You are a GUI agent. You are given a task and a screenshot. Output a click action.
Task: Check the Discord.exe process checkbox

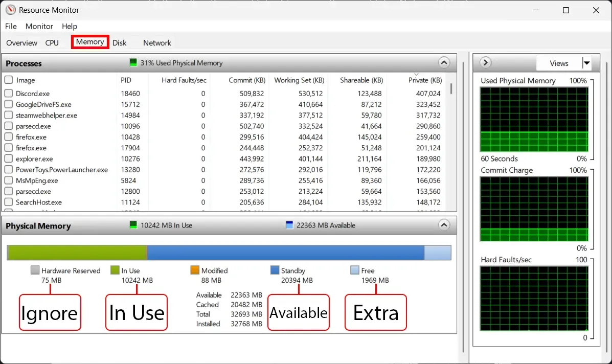8,94
